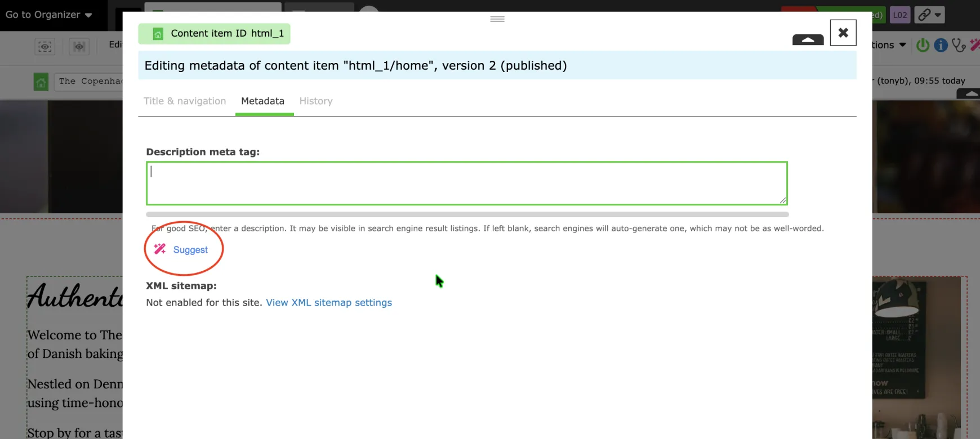Click the blue info icon

click(941, 45)
